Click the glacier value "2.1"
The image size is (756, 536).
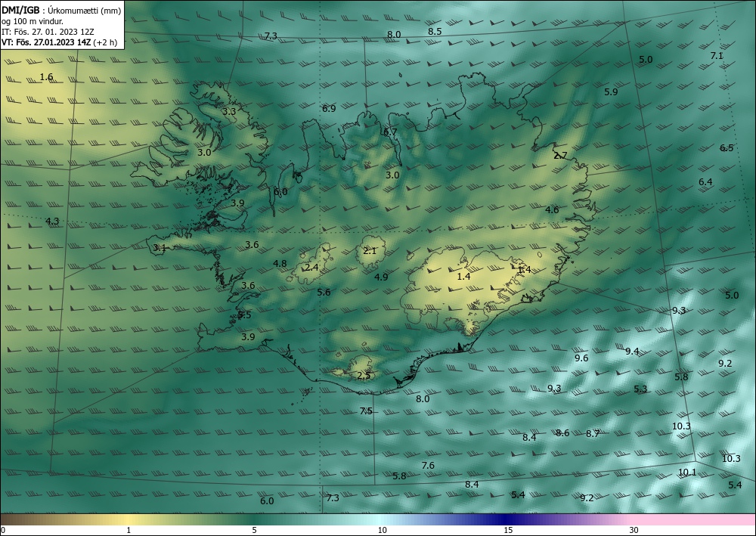click(x=370, y=251)
